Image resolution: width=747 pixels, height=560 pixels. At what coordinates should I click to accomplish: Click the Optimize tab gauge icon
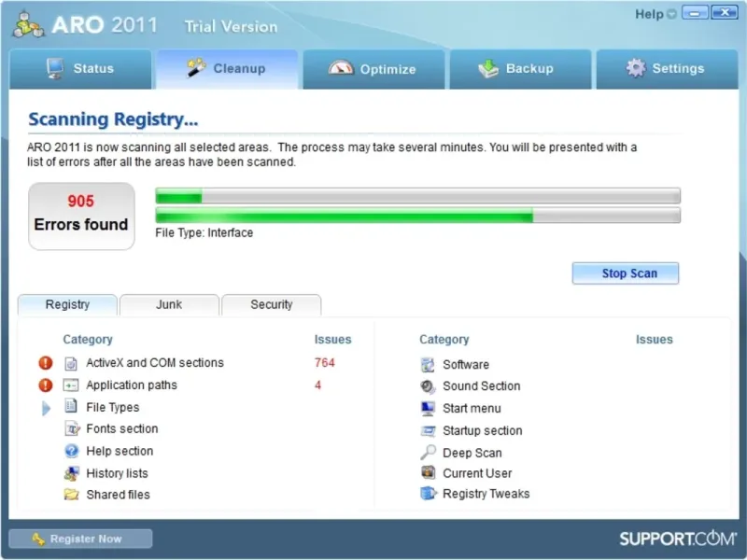pyautogui.click(x=341, y=68)
